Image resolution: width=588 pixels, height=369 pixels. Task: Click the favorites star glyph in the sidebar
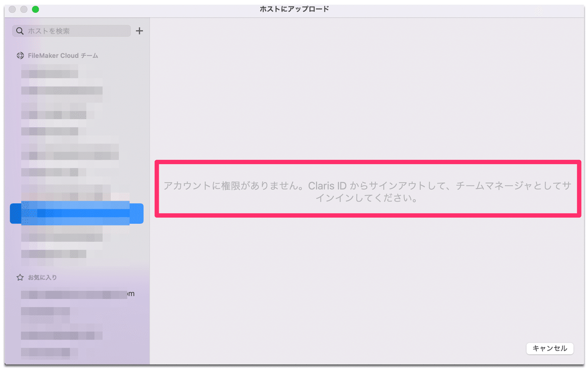tap(20, 277)
